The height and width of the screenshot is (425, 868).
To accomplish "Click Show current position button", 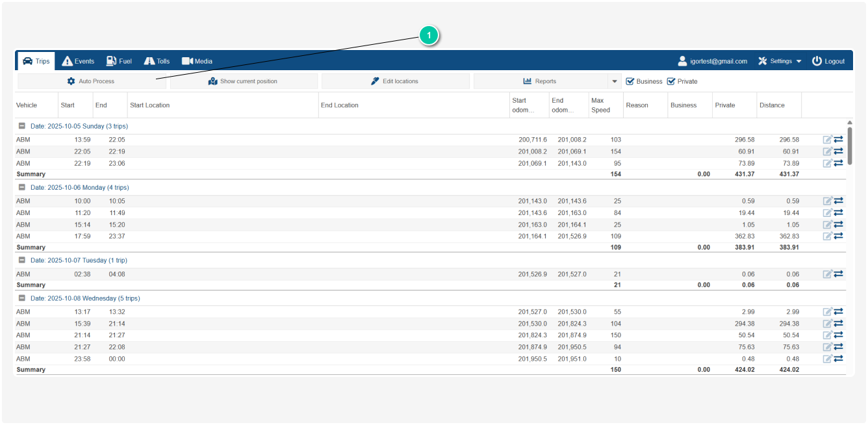I will point(244,81).
